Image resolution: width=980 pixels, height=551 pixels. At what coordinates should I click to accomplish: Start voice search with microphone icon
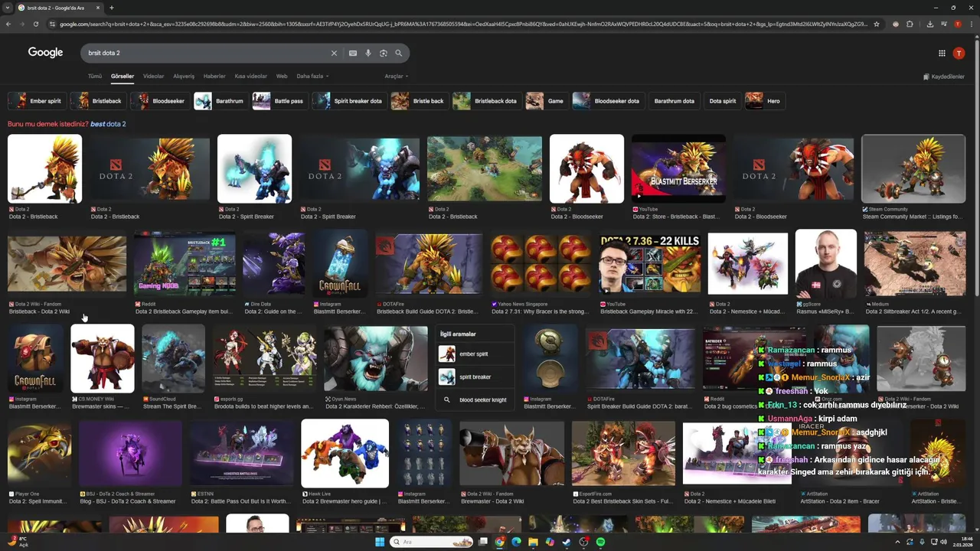[368, 54]
